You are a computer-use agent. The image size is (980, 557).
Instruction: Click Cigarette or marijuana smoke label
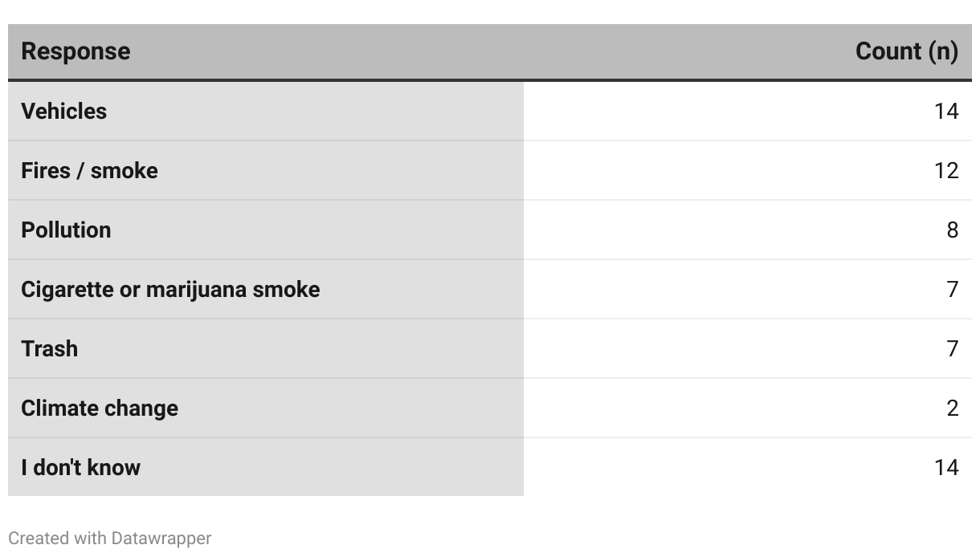[x=170, y=289]
